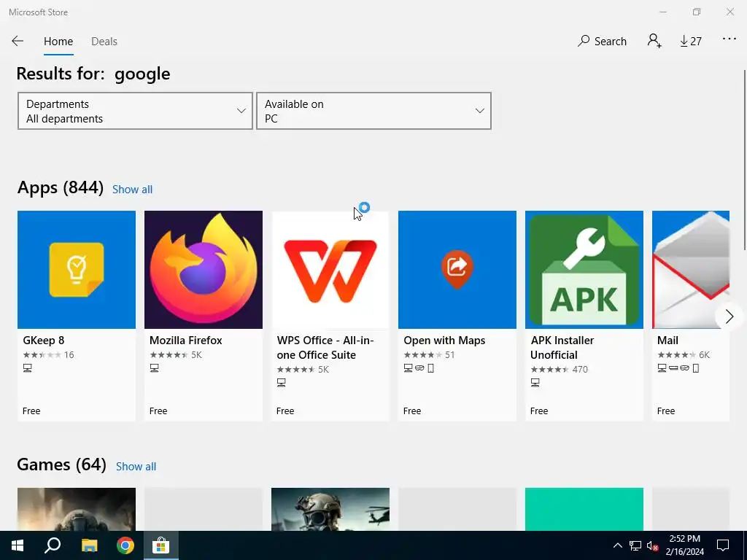The height and width of the screenshot is (560, 747).
Task: Click the Mail app title
Action: click(x=668, y=341)
